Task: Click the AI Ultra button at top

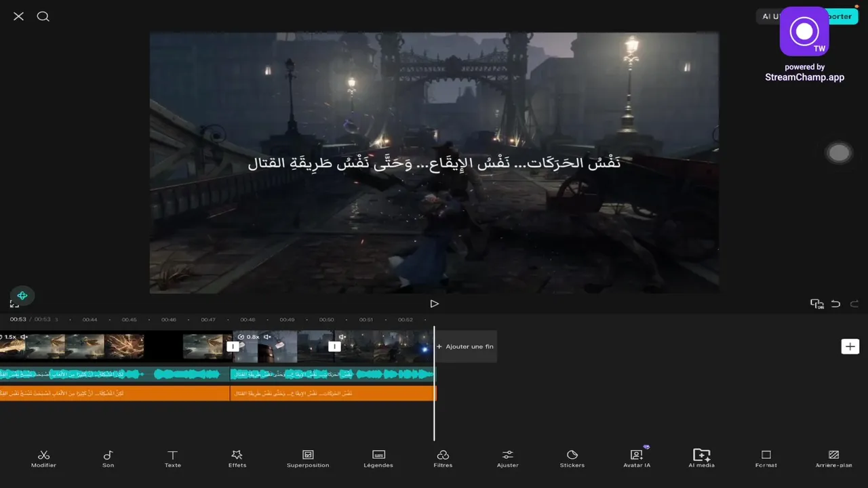Action: point(770,16)
